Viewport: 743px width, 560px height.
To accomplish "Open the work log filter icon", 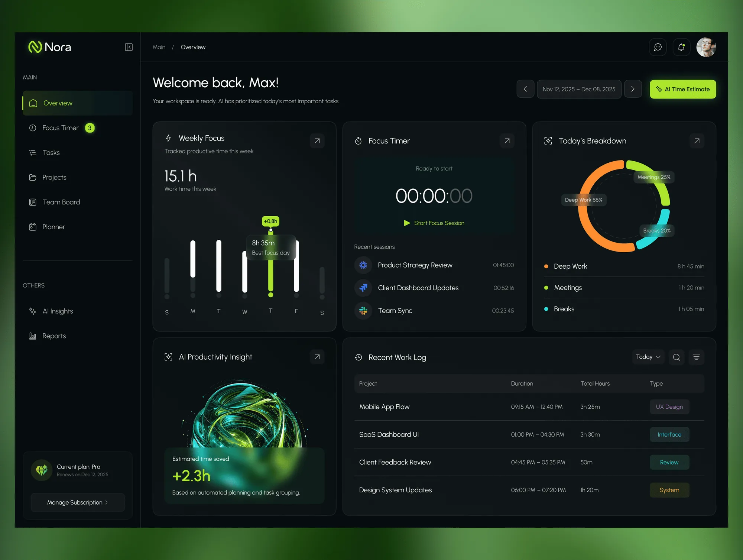I will tap(696, 357).
